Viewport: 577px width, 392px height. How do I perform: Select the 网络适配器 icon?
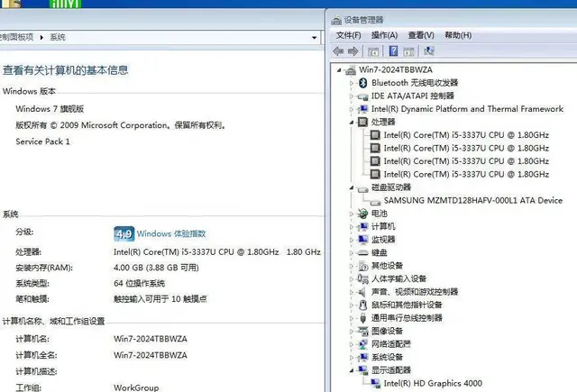(362, 344)
